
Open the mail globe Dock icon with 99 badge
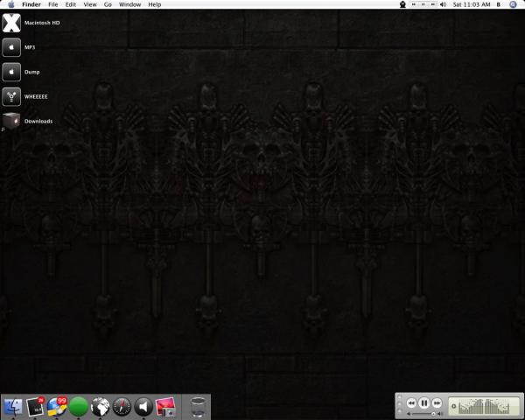57,407
